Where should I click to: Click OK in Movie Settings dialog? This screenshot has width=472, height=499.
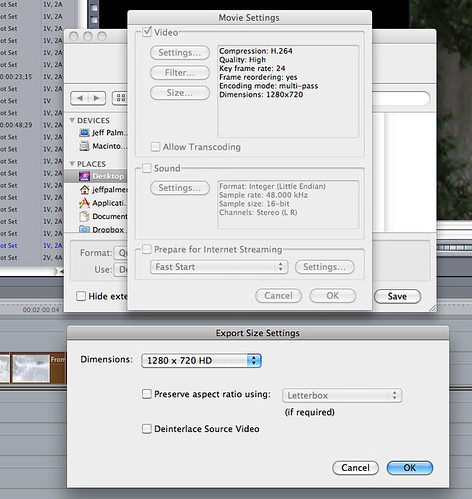point(333,296)
